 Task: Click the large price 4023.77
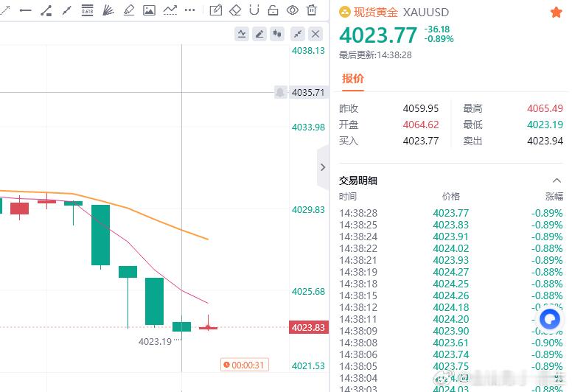click(x=378, y=35)
